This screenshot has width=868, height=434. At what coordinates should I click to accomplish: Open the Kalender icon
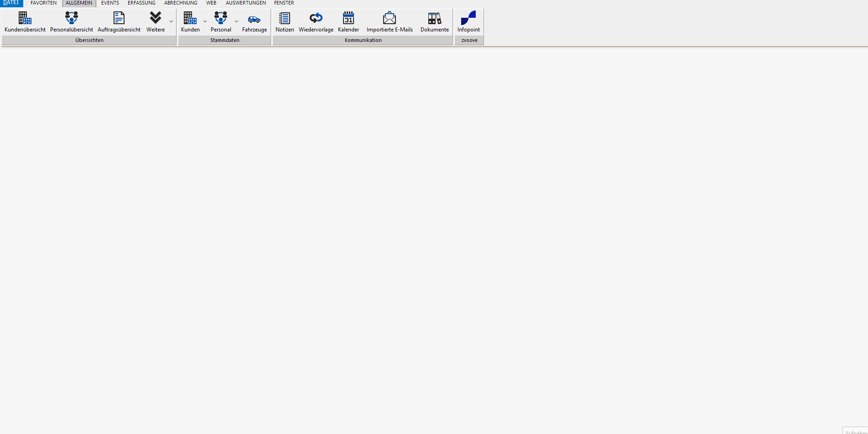pyautogui.click(x=348, y=19)
